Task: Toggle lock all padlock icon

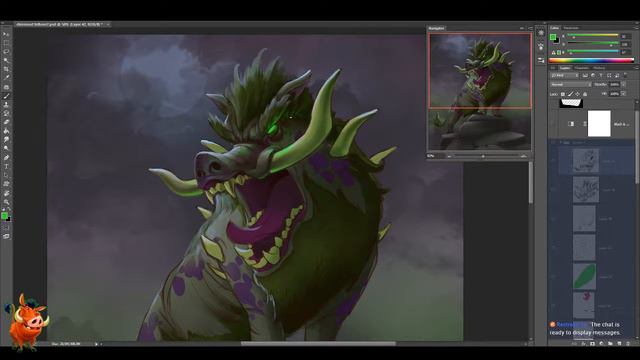Action: (x=585, y=94)
